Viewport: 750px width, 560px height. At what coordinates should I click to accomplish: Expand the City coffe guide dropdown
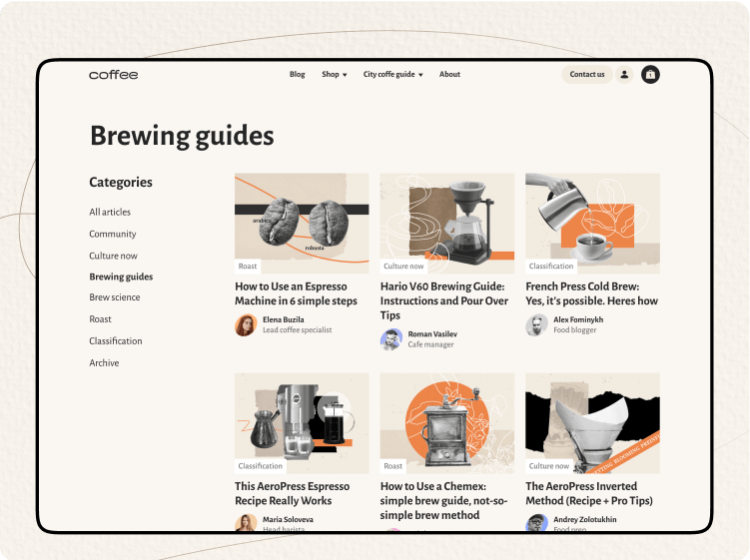point(392,75)
